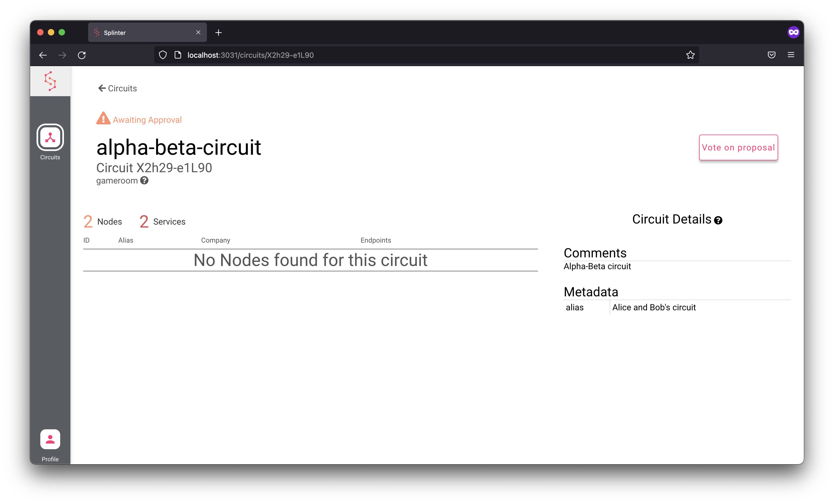
Task: Click the Splinter logo in sidebar
Action: point(50,81)
